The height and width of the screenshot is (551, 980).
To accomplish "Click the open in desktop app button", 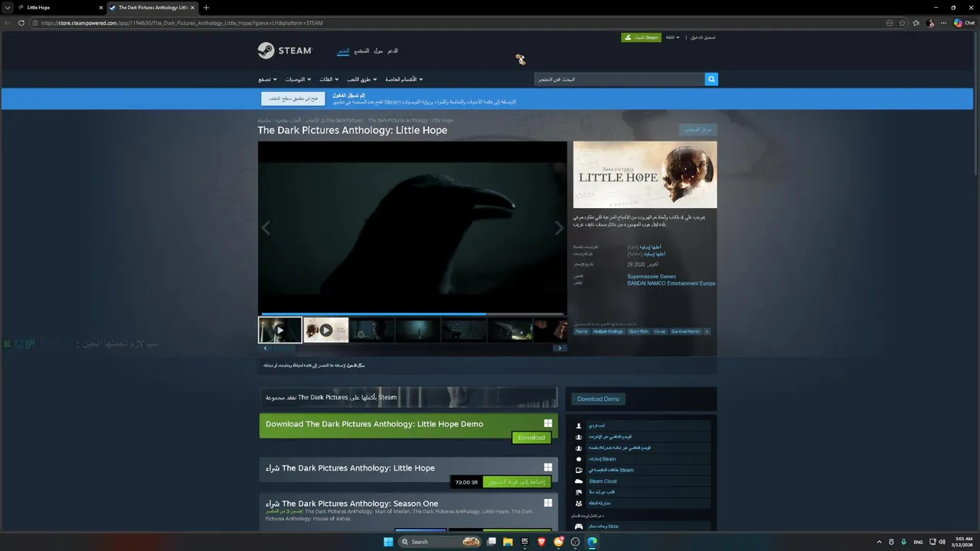I will tap(293, 99).
